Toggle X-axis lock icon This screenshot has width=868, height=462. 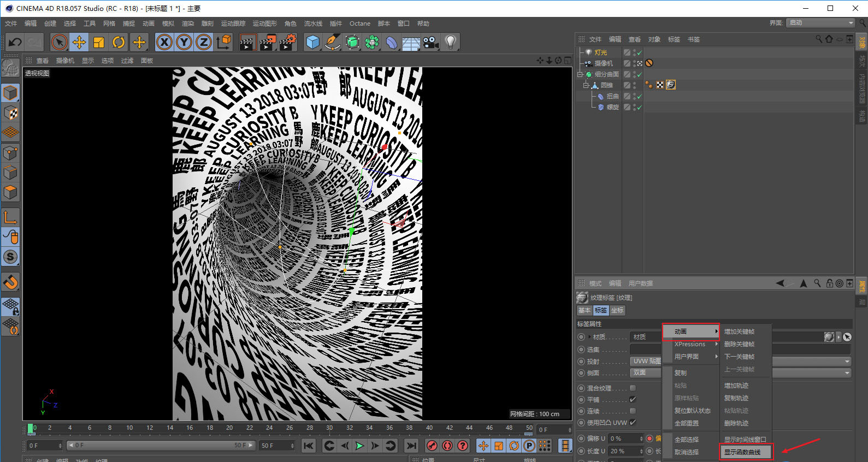164,42
